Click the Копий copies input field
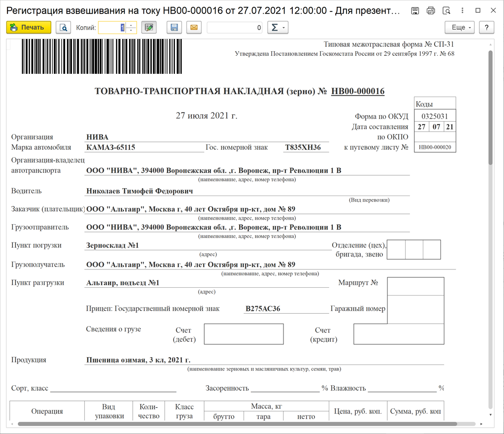 click(111, 28)
